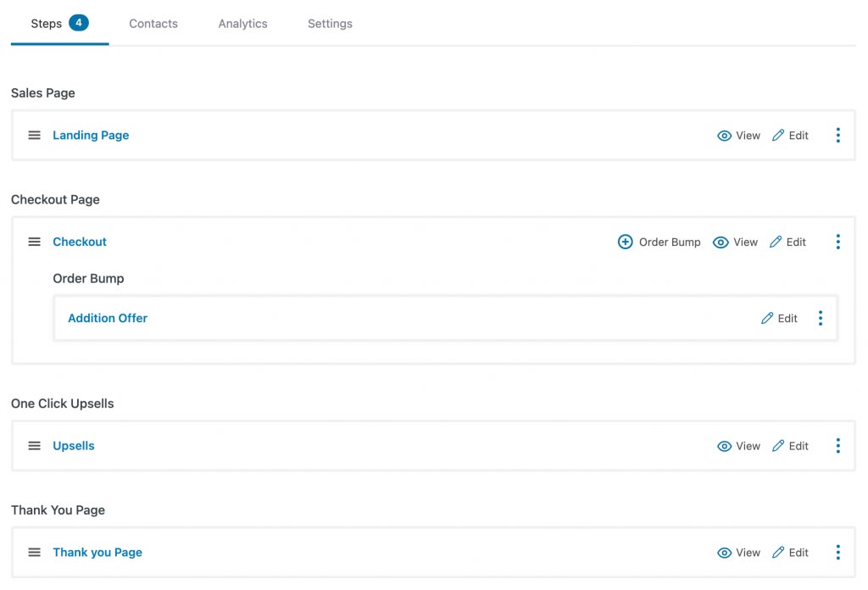
Task: Click the Thank You Page section heading
Action: pos(58,510)
